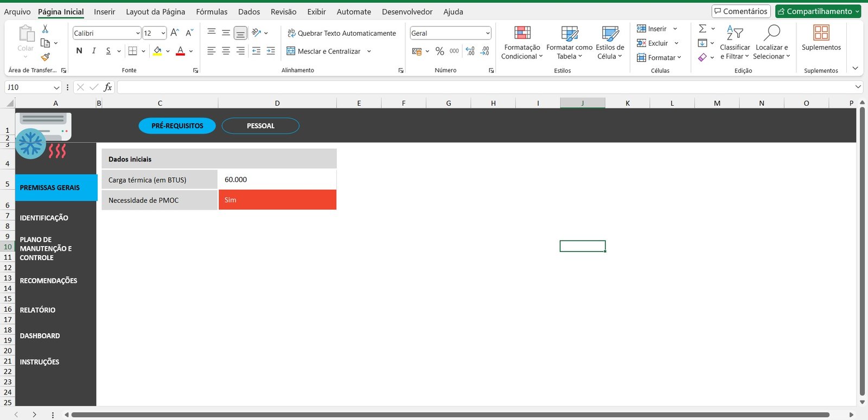Decrease decimal places

pyautogui.click(x=485, y=51)
